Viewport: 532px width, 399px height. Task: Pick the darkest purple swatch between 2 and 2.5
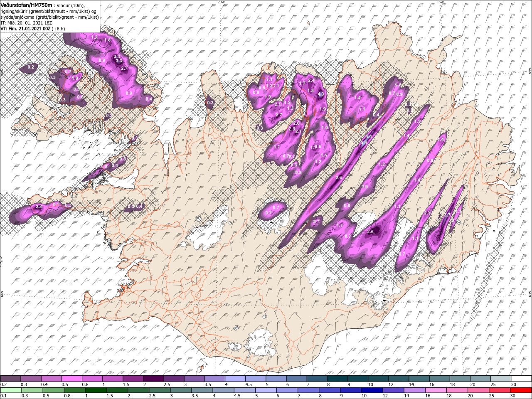point(153,378)
